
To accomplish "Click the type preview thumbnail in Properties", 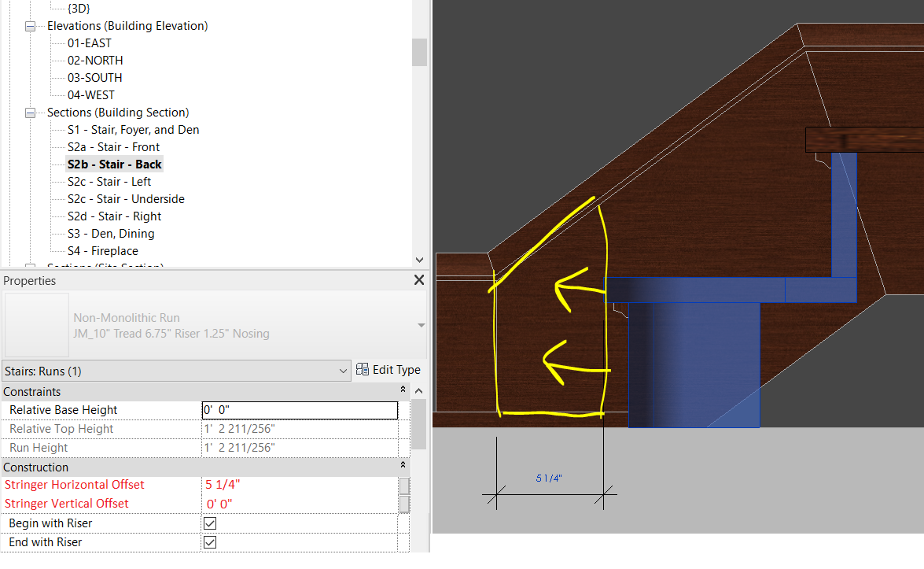I will click(36, 323).
